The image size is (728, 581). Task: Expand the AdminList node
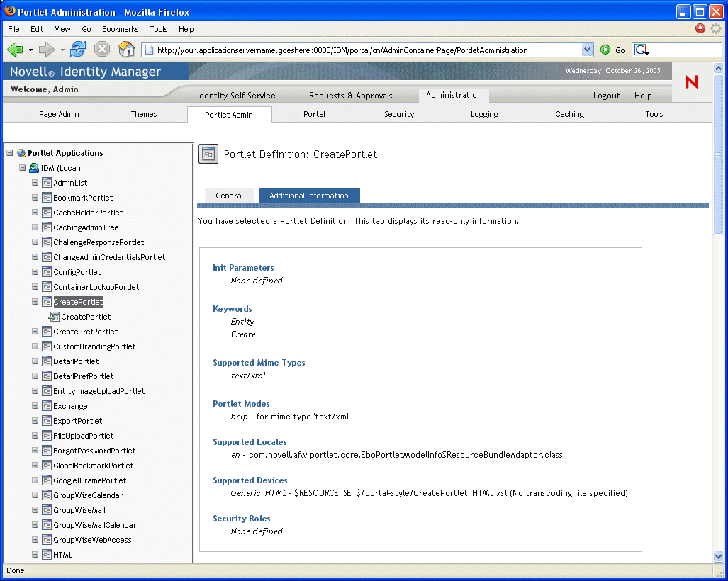(x=35, y=182)
